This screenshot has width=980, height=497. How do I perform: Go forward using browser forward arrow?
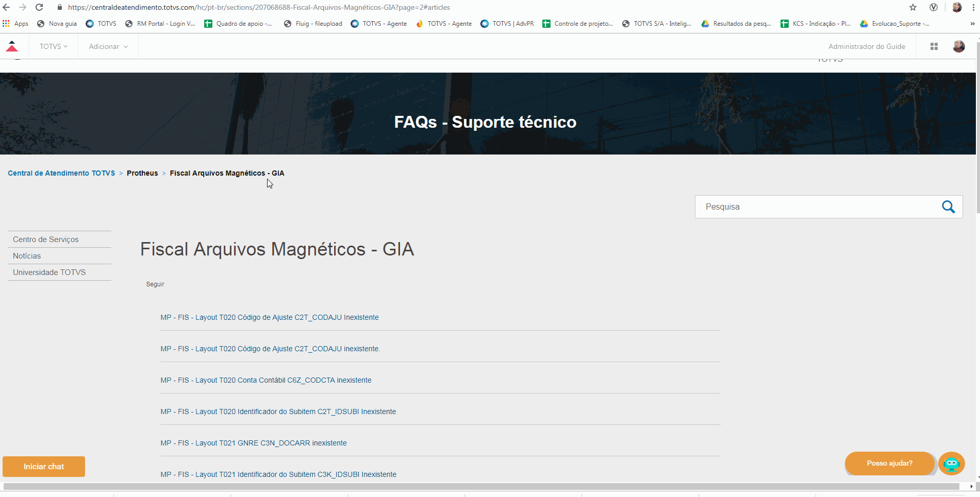pos(23,7)
